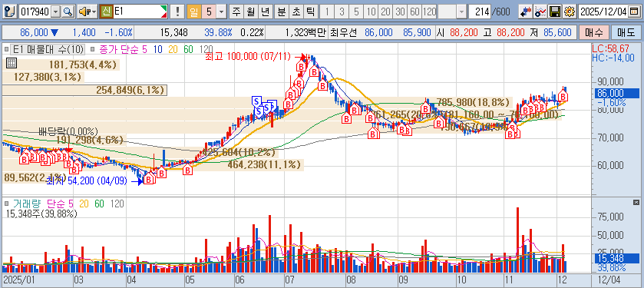The image size is (644, 288).
Task: Click the 2025/12/04 date field
Action: point(603,12)
